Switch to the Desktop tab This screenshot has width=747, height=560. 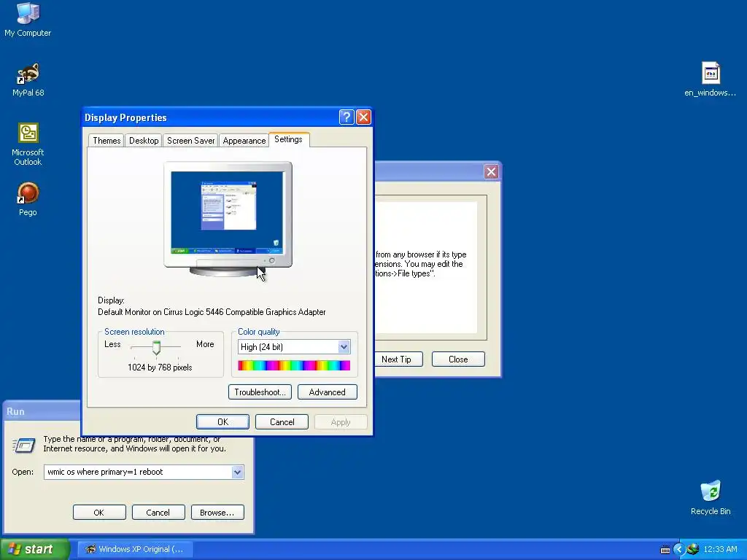pyautogui.click(x=144, y=141)
